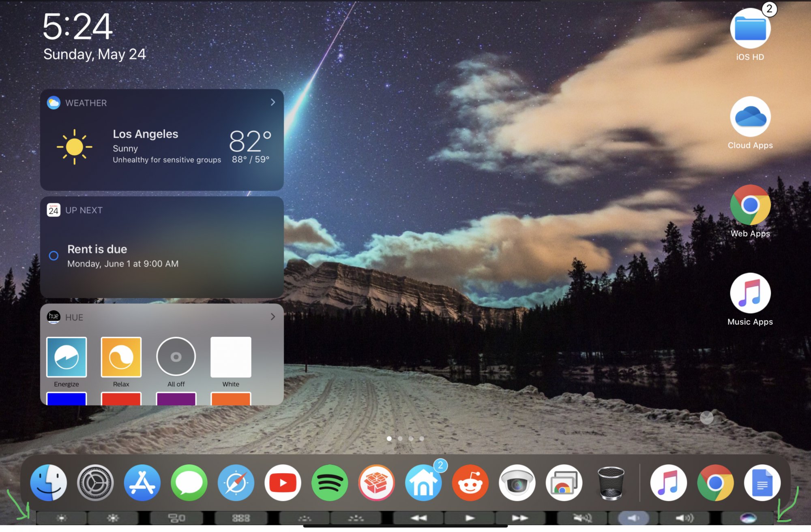Tap the calendar 24 icon in Up Next
This screenshot has width=811, height=532.
54,210
